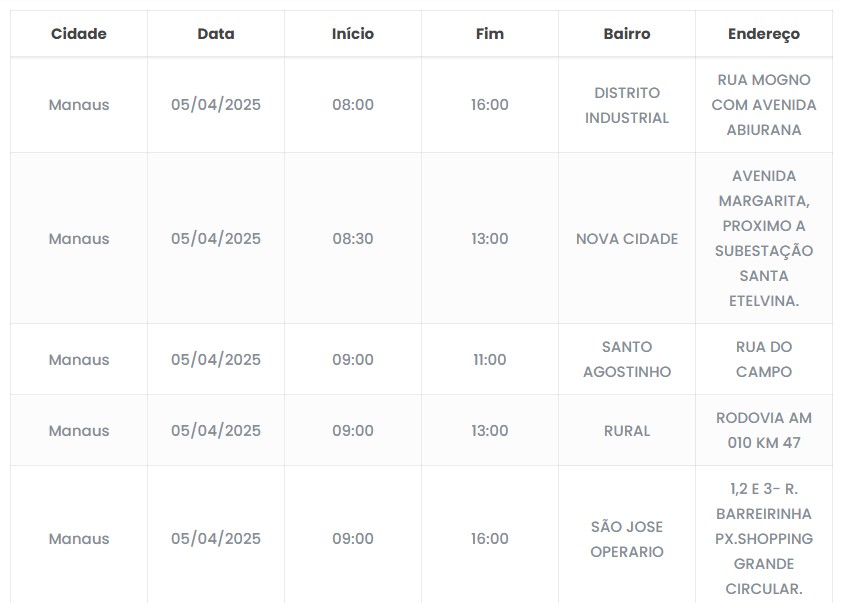Click the NOVA CIDADE bairro cell
The width and height of the screenshot is (842, 603).
[627, 239]
